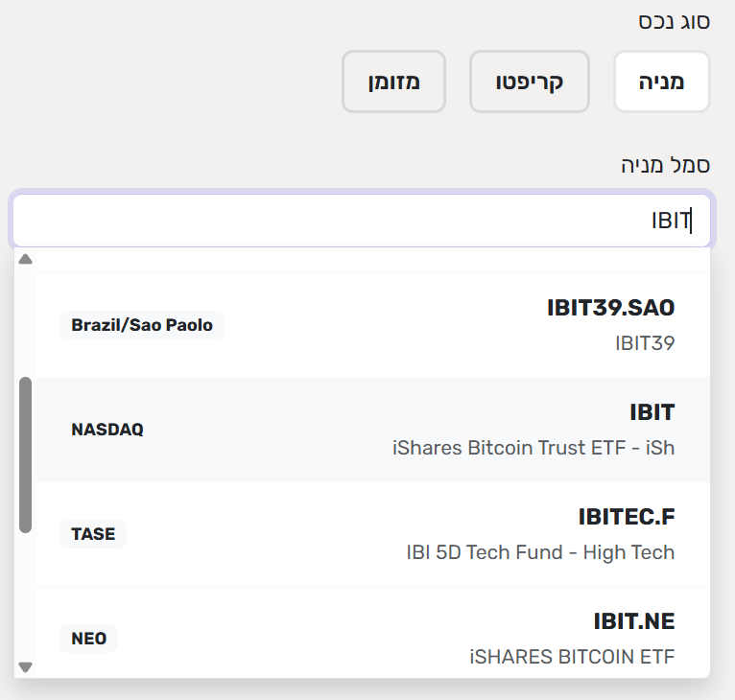Click the iSHARES BITCOIN ETF description
The image size is (735, 700).
572,657
